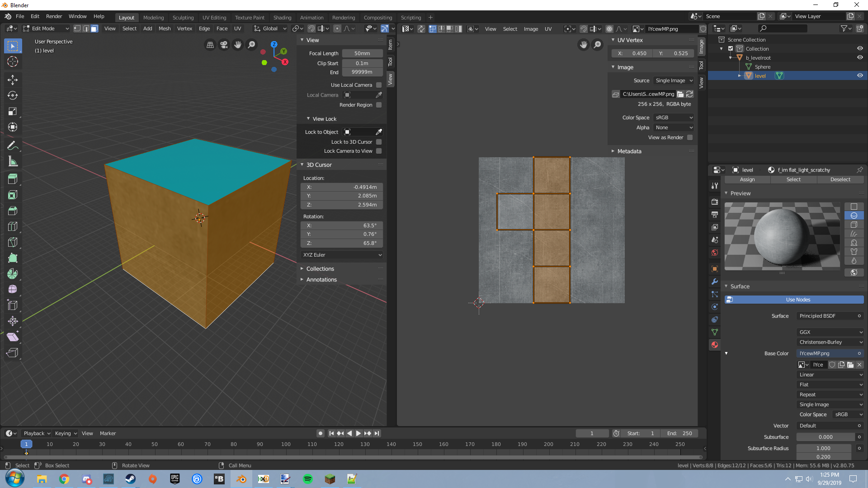Enable Lock to 3D Cursor checkbox
This screenshot has width=868, height=488.
coord(379,142)
